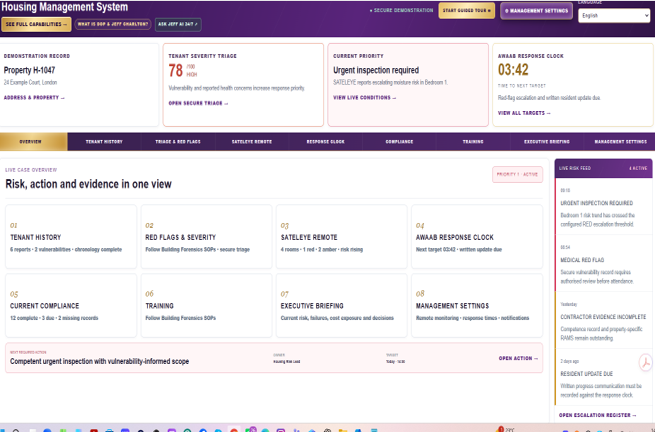This screenshot has height=432, width=655.
Task: Open the 03 Sateleye Remote card
Action: point(341,236)
